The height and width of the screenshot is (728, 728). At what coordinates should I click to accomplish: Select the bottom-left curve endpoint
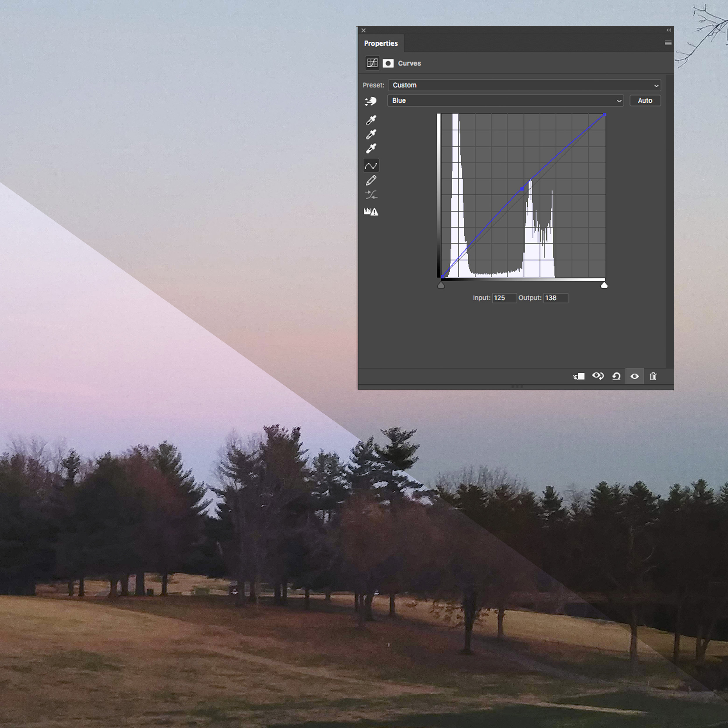click(x=442, y=277)
